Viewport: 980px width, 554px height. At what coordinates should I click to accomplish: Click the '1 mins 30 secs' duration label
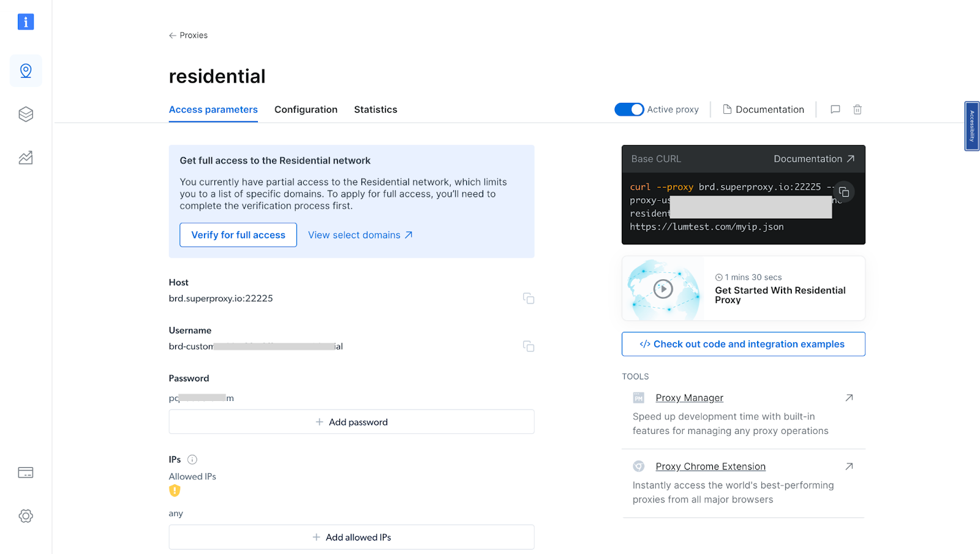[748, 277]
